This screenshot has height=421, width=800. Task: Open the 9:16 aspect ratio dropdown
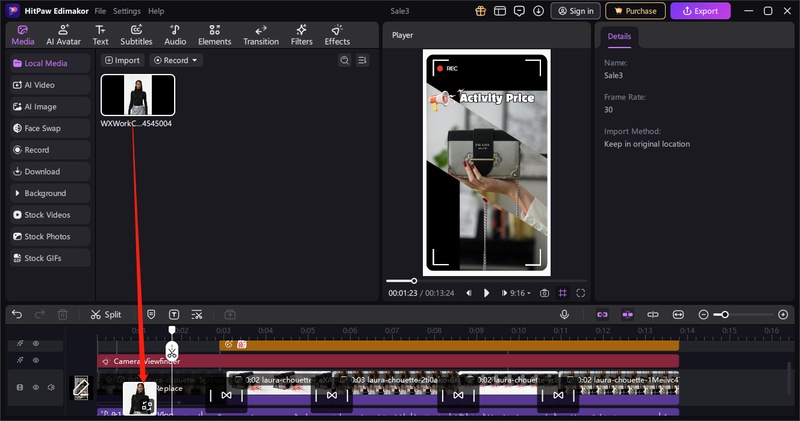click(521, 293)
